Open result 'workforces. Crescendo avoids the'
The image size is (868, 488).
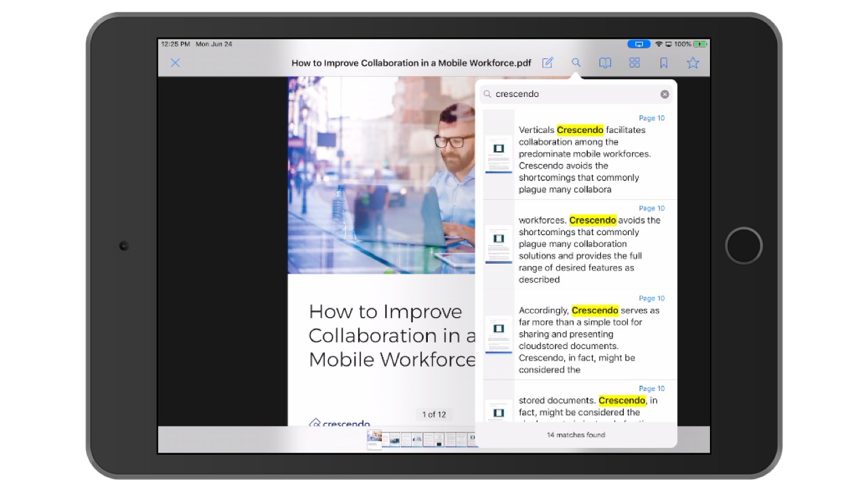point(580,245)
